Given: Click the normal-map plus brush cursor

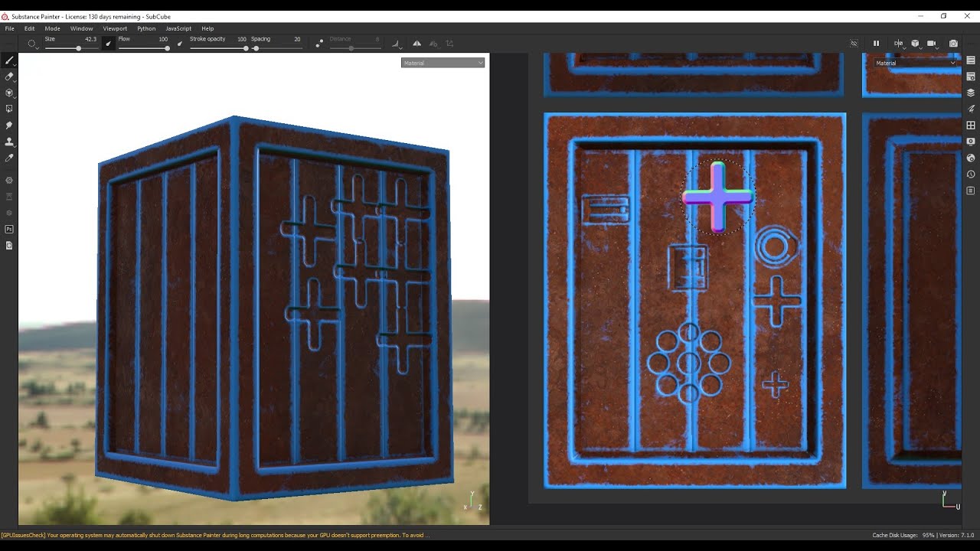Looking at the screenshot, I should (x=717, y=197).
